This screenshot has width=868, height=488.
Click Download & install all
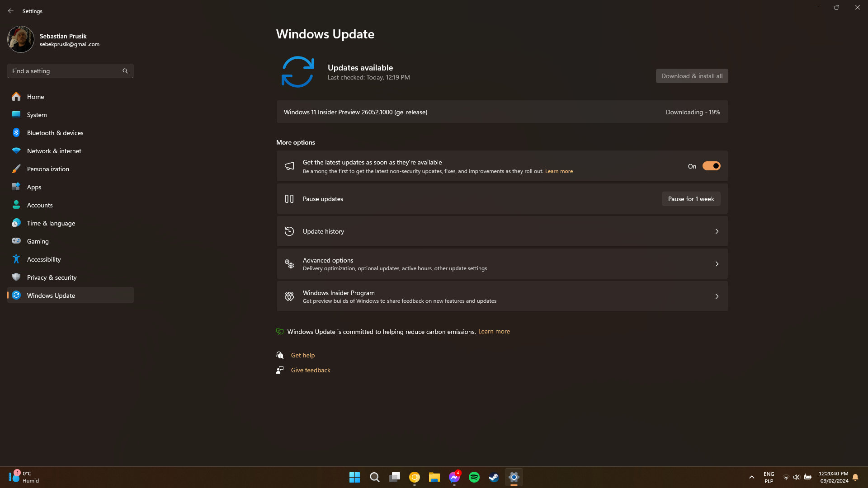(x=692, y=75)
